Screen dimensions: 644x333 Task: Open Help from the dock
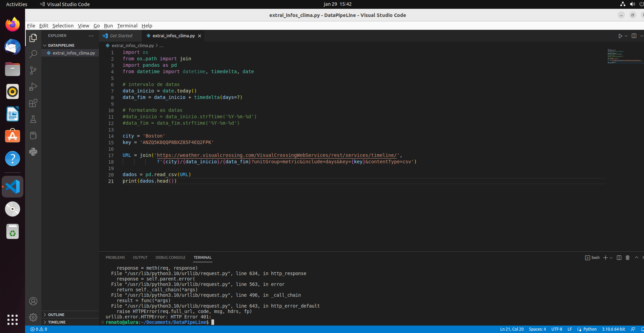pyautogui.click(x=13, y=159)
